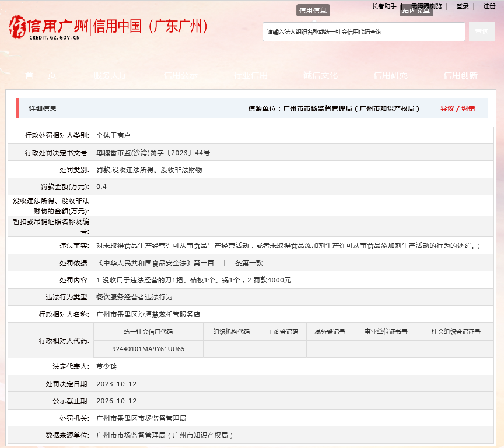Viewport: 504px width, 448px height.
Task: Click the decision date 2023-10-12
Action: (116, 384)
